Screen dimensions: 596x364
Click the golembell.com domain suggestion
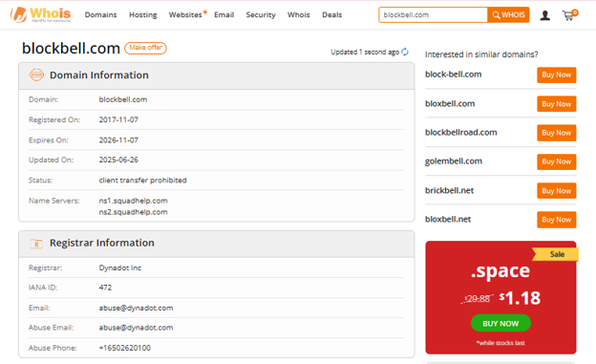point(454,161)
